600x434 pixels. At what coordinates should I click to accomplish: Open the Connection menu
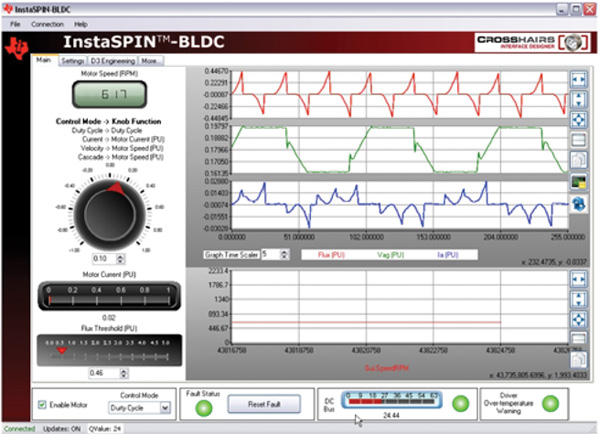click(x=47, y=23)
